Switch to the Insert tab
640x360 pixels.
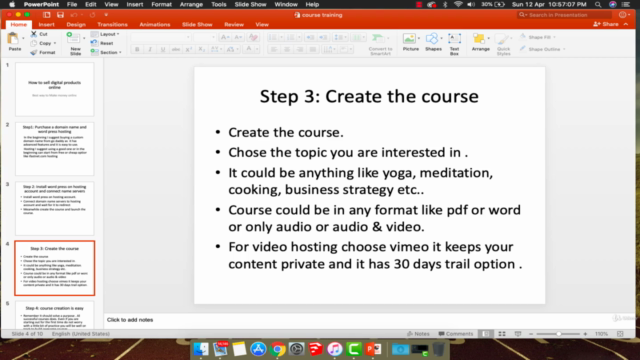click(46, 24)
